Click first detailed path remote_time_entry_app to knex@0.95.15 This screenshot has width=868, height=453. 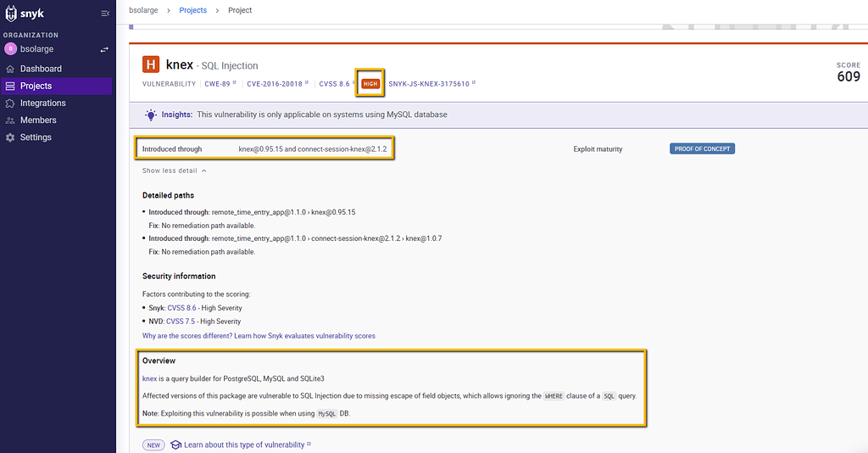[x=283, y=212]
